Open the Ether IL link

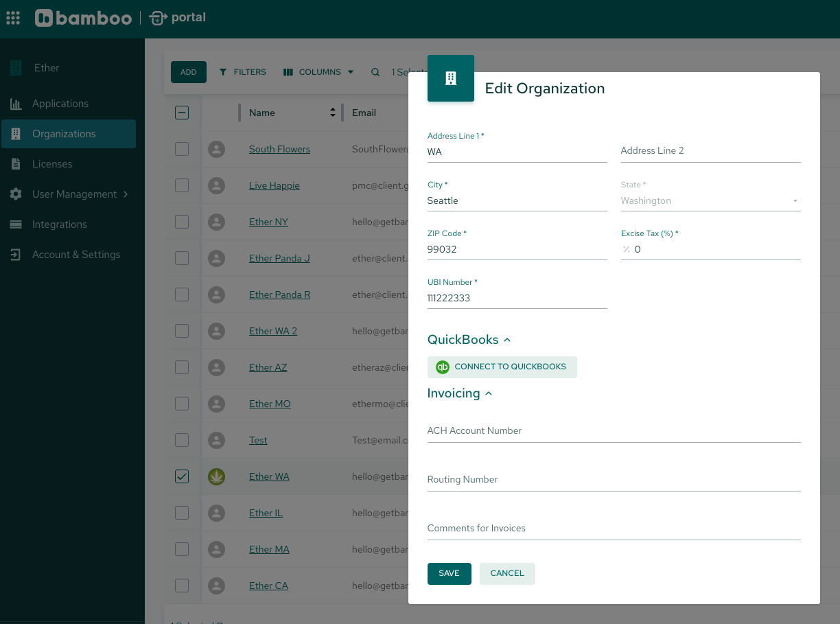tap(266, 513)
